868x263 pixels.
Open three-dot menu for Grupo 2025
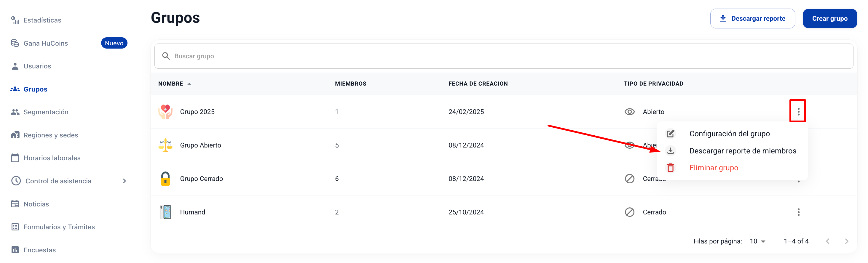(798, 112)
